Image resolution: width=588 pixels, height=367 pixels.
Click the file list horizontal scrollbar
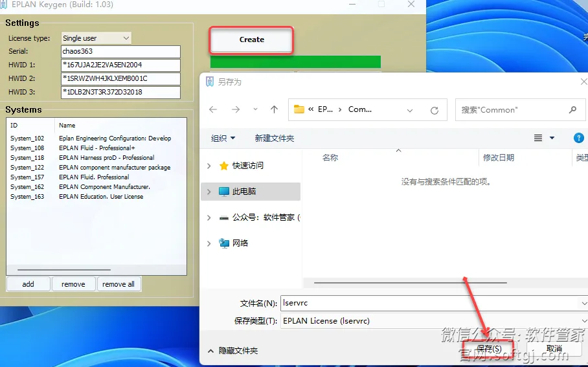410,282
